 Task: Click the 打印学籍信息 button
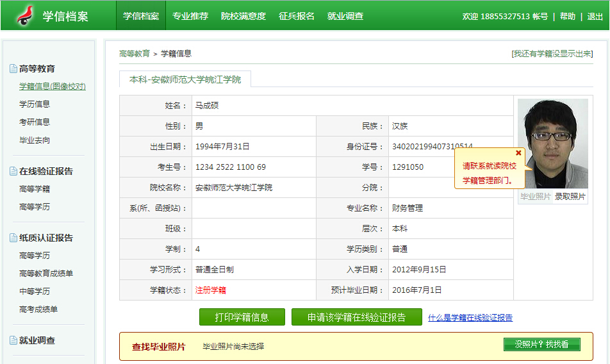coord(242,317)
